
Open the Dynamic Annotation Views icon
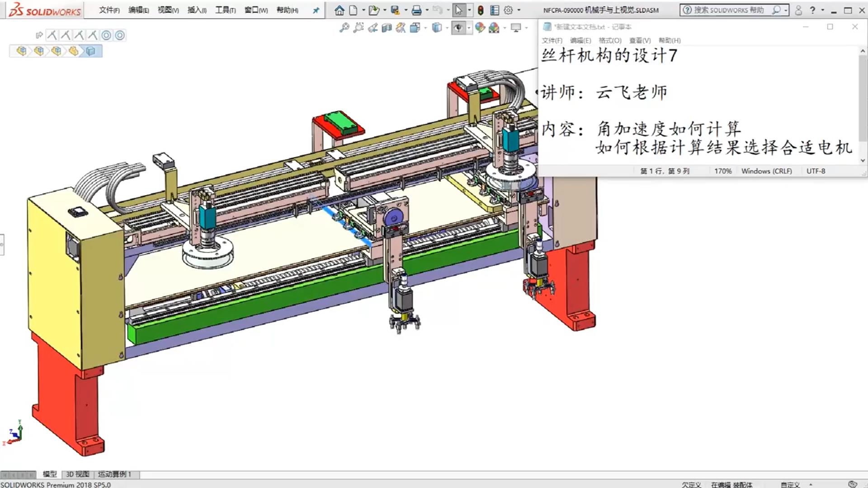401,28
